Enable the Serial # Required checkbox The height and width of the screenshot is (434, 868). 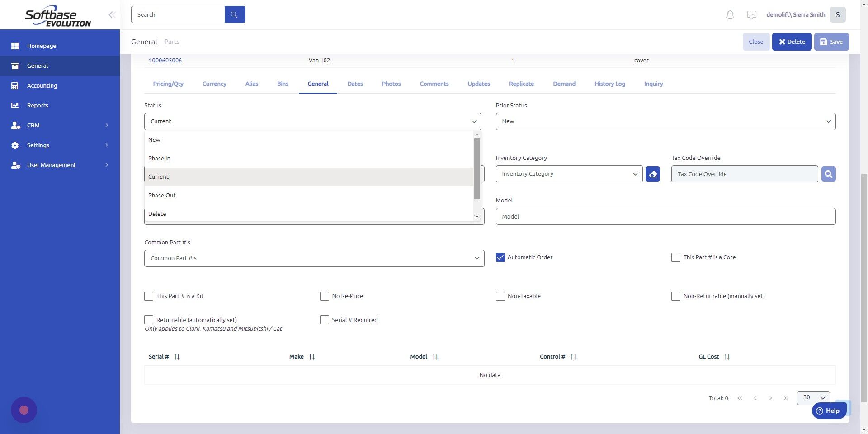click(x=324, y=320)
